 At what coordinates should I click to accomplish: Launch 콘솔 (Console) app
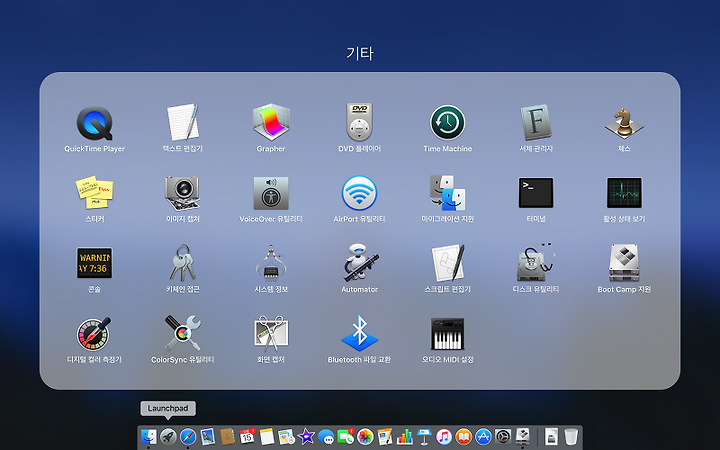[95, 263]
